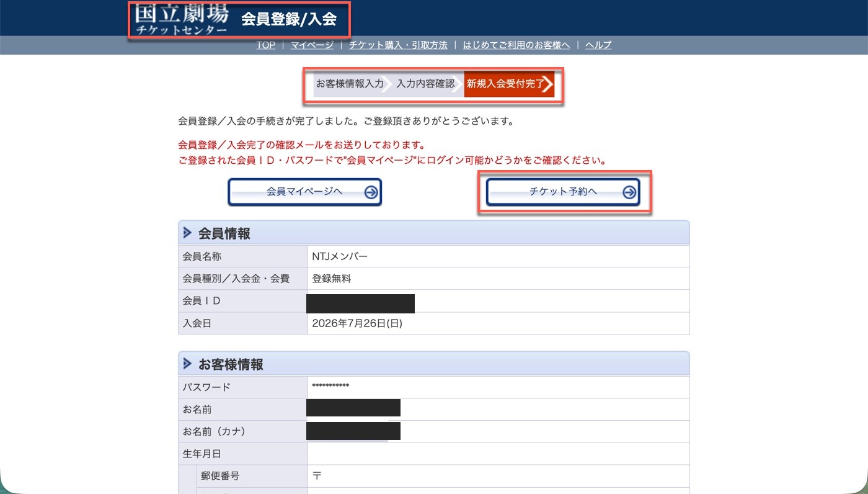868x494 pixels.
Task: Click the お客様情報 section header
Action: pyautogui.click(x=433, y=364)
